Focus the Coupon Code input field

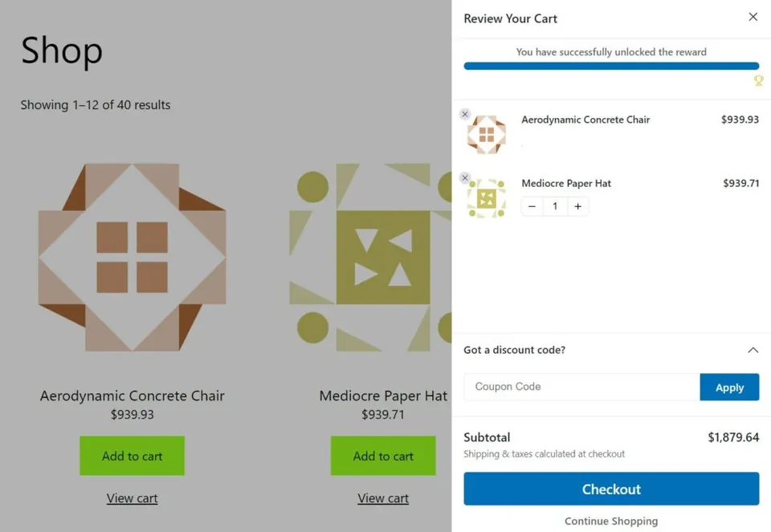pyautogui.click(x=581, y=387)
